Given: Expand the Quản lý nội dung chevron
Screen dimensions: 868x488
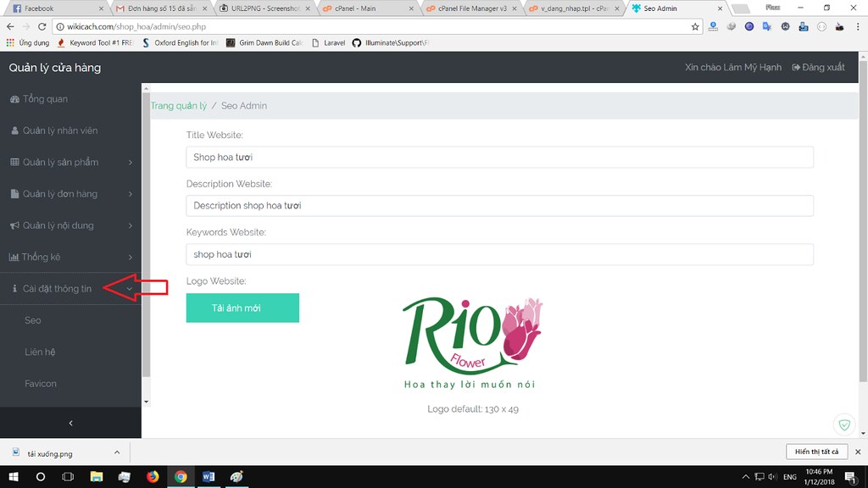Looking at the screenshot, I should 131,225.
